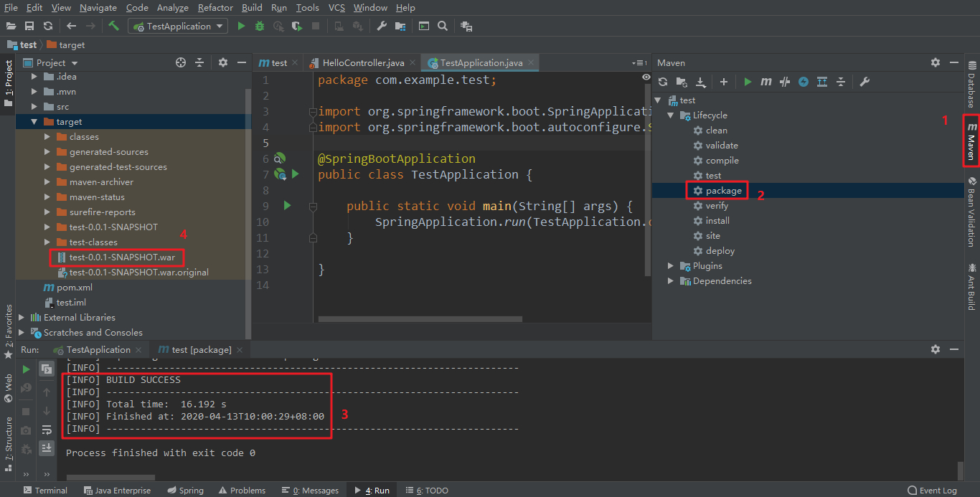This screenshot has width=980, height=497.
Task: Execute Maven goal with the m icon
Action: pos(766,82)
